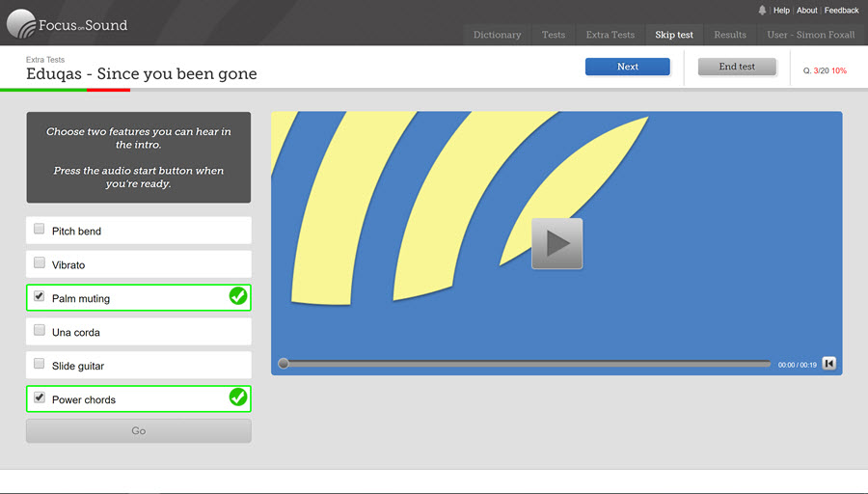Open the Dictionary tab

click(x=497, y=35)
